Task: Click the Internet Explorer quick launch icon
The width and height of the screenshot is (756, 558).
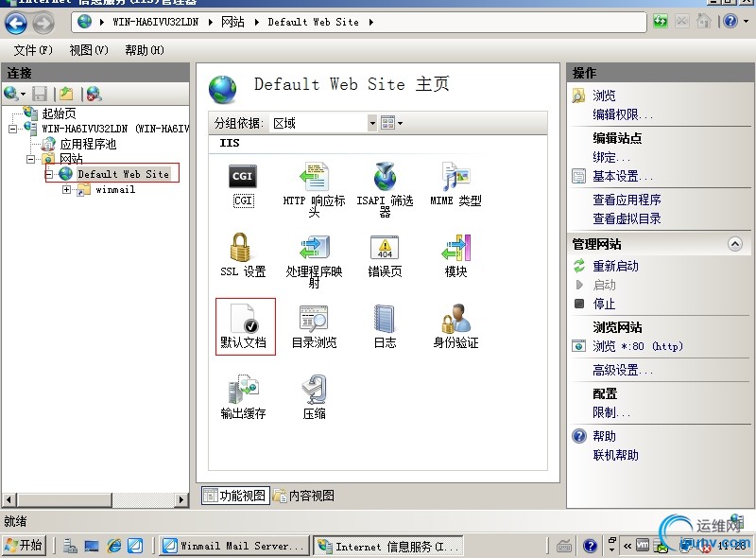Action: 114,546
